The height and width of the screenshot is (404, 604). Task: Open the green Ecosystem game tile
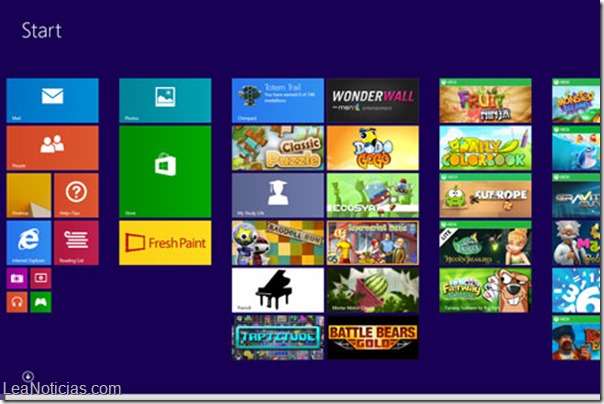(x=373, y=195)
